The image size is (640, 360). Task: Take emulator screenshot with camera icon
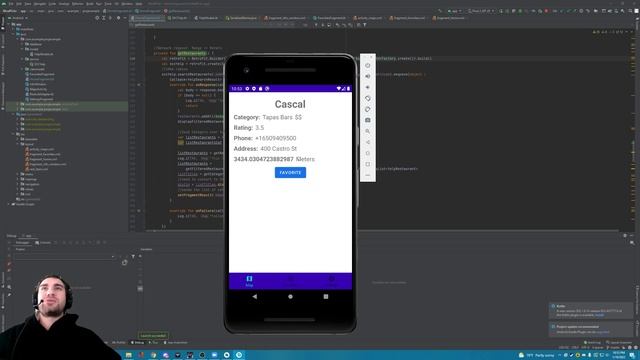[368, 120]
